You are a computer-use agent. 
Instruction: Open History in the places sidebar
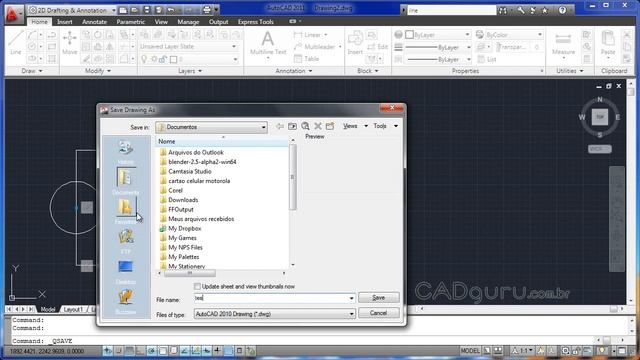pos(125,151)
